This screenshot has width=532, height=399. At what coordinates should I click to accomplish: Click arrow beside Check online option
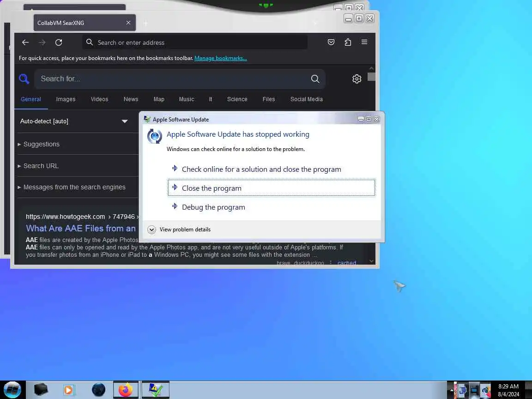tap(175, 168)
